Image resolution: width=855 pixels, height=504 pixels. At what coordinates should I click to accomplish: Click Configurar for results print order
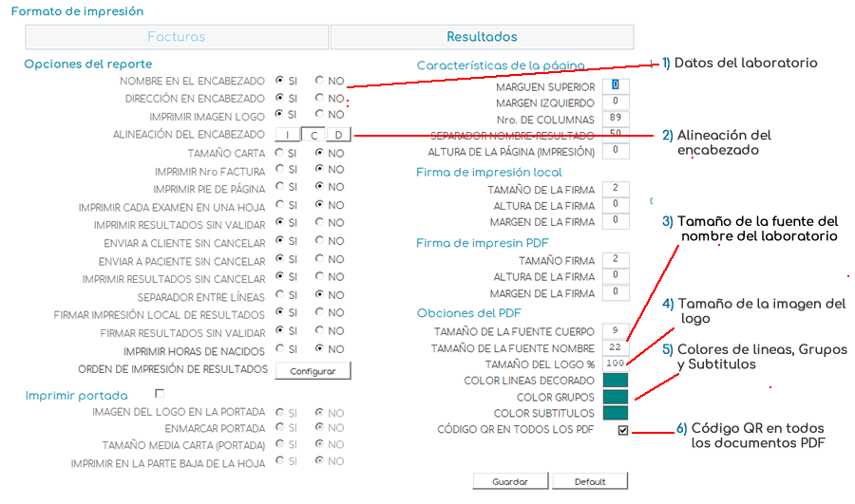tap(313, 371)
